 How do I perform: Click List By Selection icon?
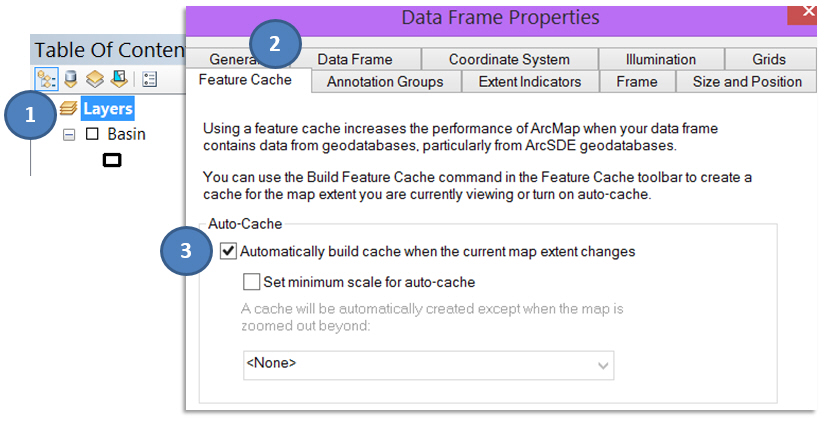(x=117, y=78)
